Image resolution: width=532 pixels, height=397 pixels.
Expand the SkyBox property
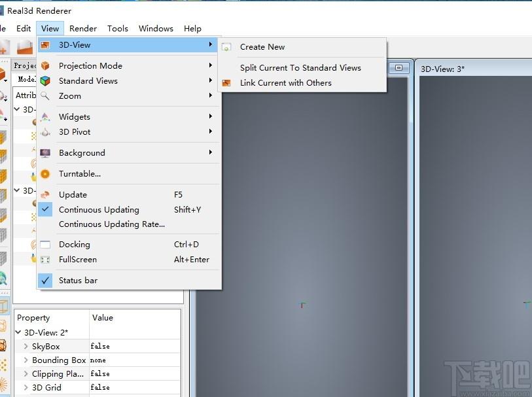pyautogui.click(x=26, y=346)
